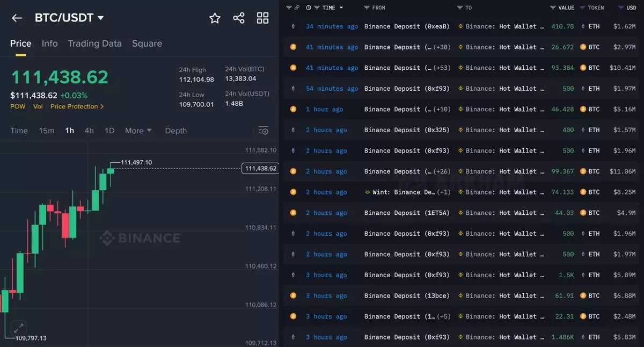Filter by the VALUE column header
644x347 pixels.
point(562,8)
